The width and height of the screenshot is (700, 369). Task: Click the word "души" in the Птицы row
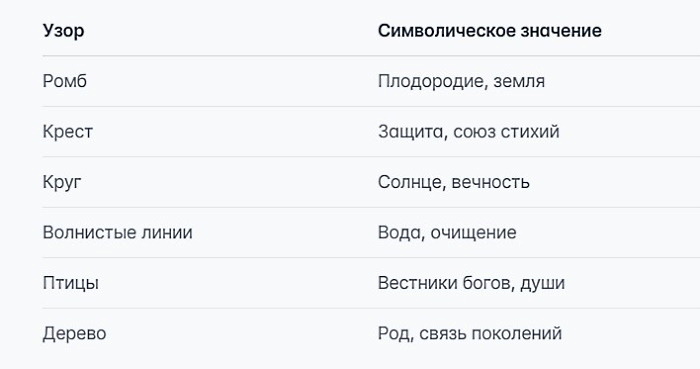[x=542, y=284]
